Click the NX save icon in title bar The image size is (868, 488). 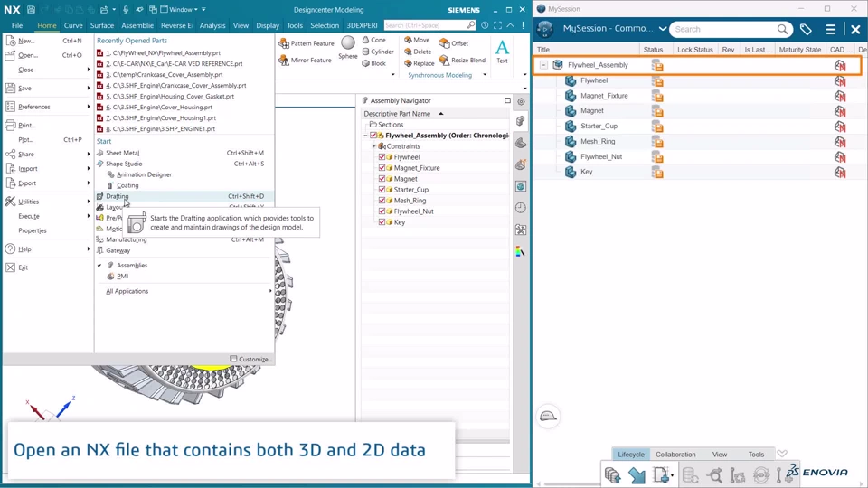pos(31,9)
